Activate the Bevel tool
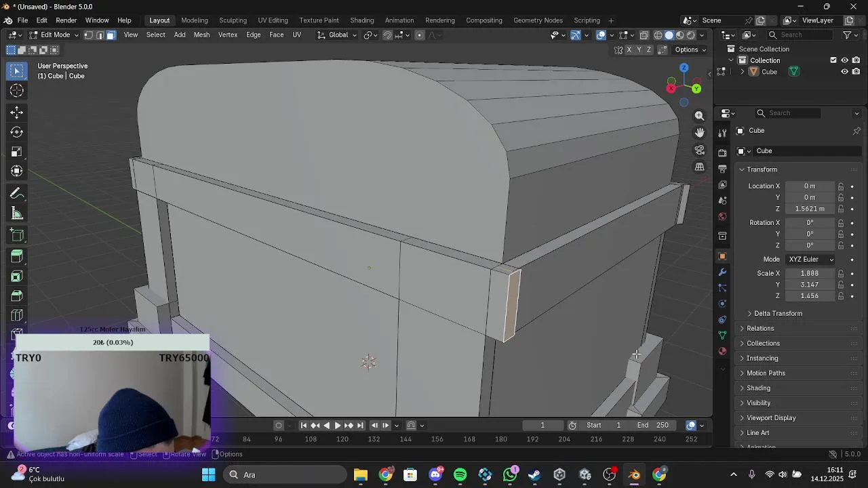The image size is (868, 488). [x=17, y=296]
